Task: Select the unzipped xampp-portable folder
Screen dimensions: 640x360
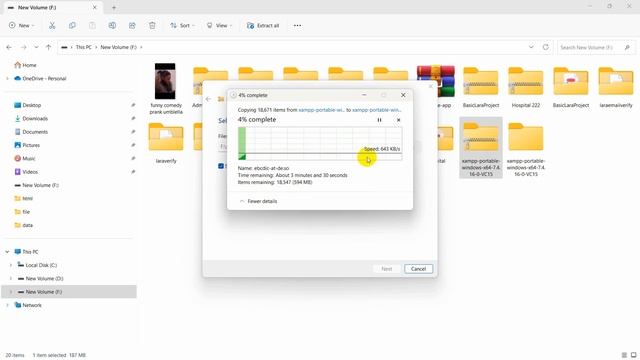Action: pyautogui.click(x=526, y=149)
